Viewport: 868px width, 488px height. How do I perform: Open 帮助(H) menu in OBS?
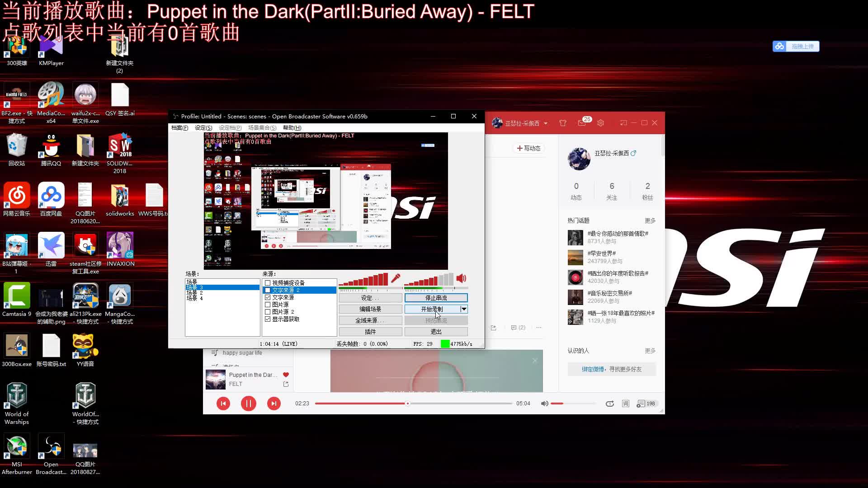[x=292, y=127]
